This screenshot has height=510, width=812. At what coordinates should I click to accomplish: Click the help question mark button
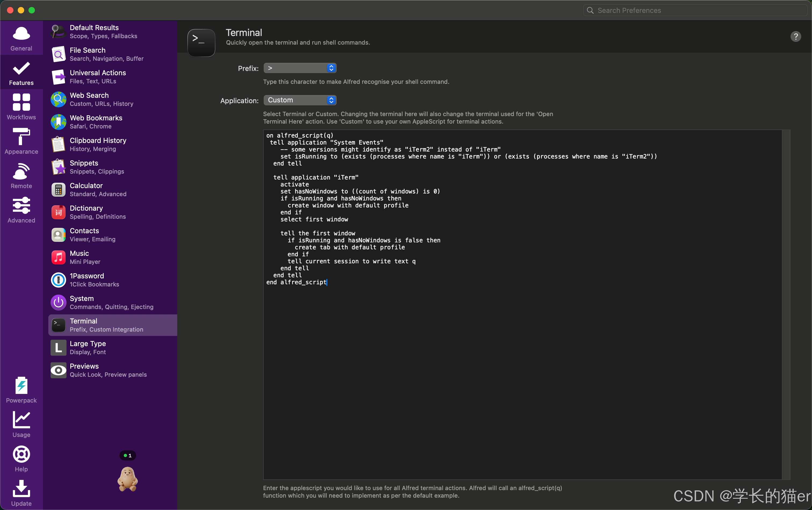coord(795,37)
